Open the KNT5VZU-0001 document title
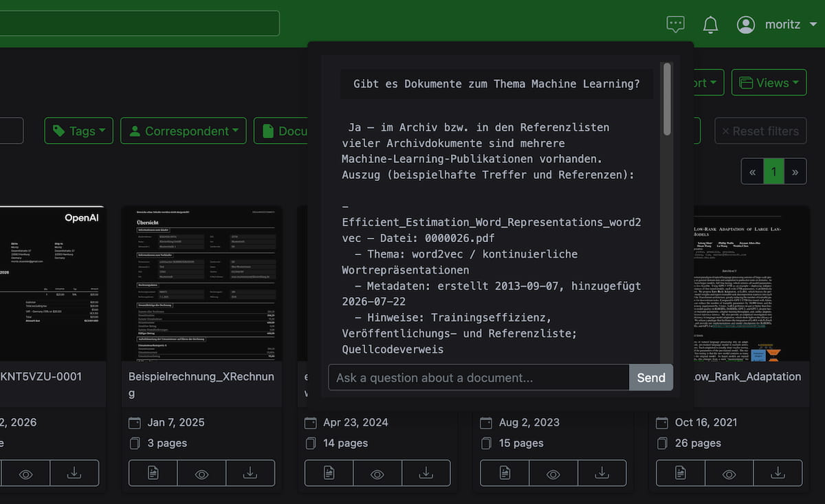This screenshot has width=825, height=504. (x=41, y=377)
